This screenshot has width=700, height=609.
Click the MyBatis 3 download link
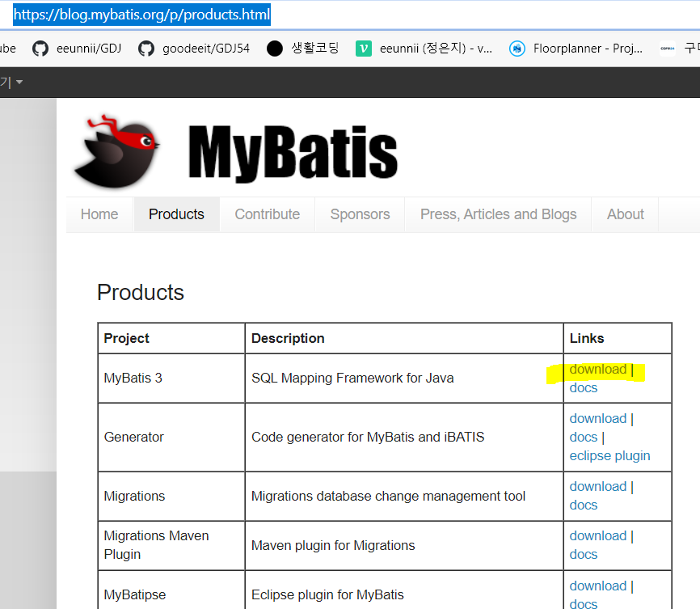598,370
